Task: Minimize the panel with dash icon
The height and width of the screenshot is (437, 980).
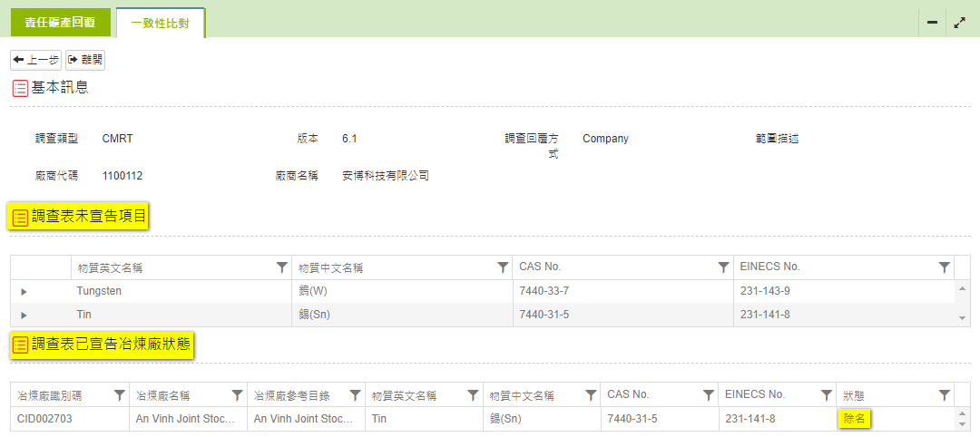Action: click(x=932, y=23)
